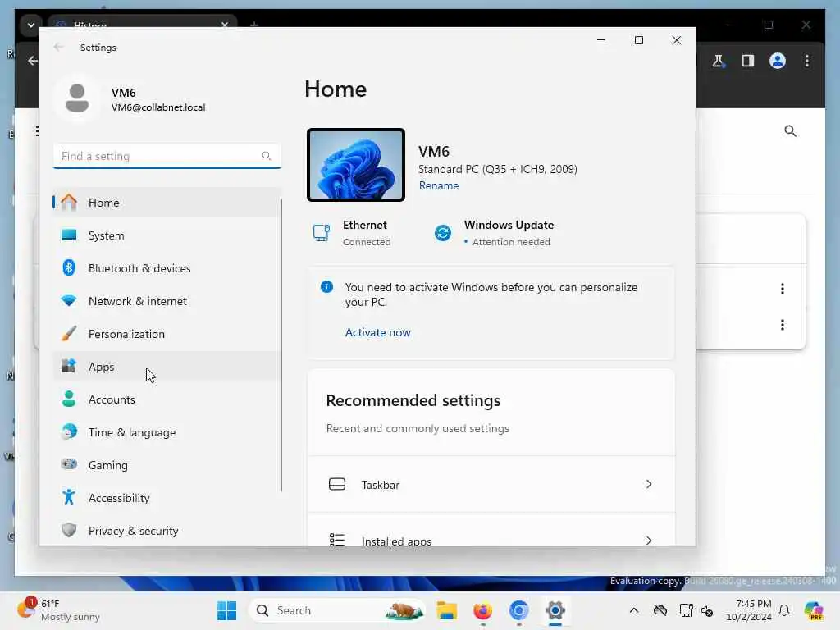Click the Home house icon in sidebar
Image resolution: width=840 pixels, height=630 pixels.
coord(69,202)
